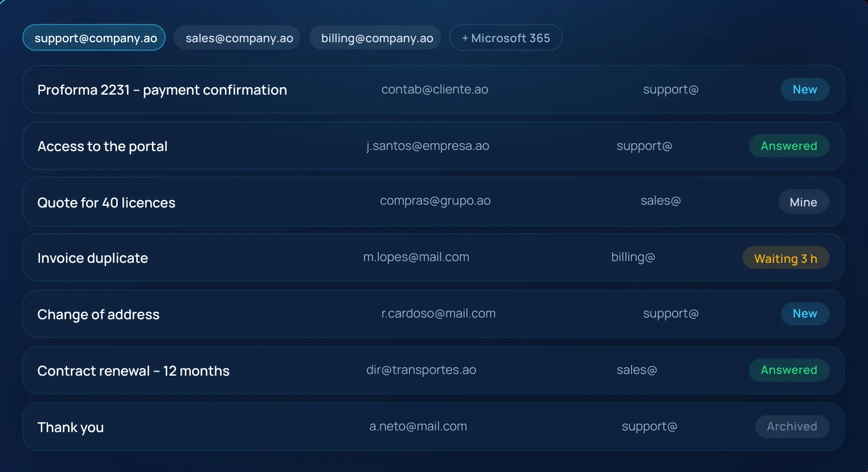868x472 pixels.
Task: Click the New badge on Change of address
Action: click(805, 314)
